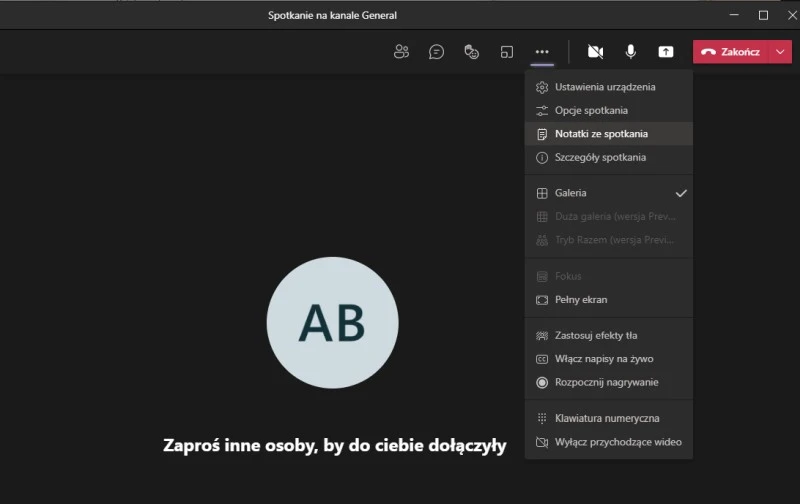This screenshot has height=504, width=800.
Task: Click the share content tray icon
Action: (666, 52)
